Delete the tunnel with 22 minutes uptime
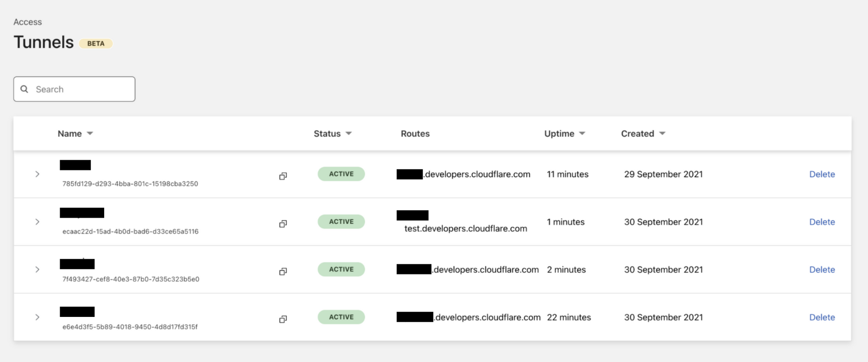This screenshot has height=362, width=868. click(x=822, y=317)
